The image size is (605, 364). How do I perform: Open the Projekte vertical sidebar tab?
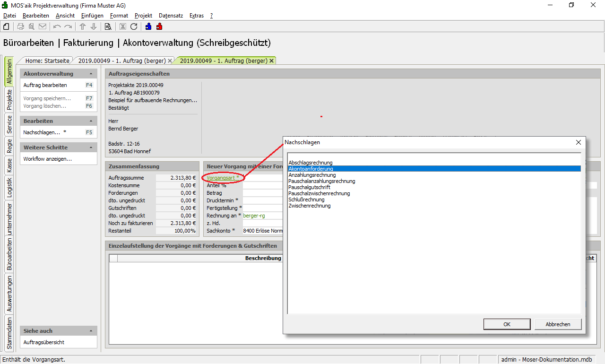(9, 100)
